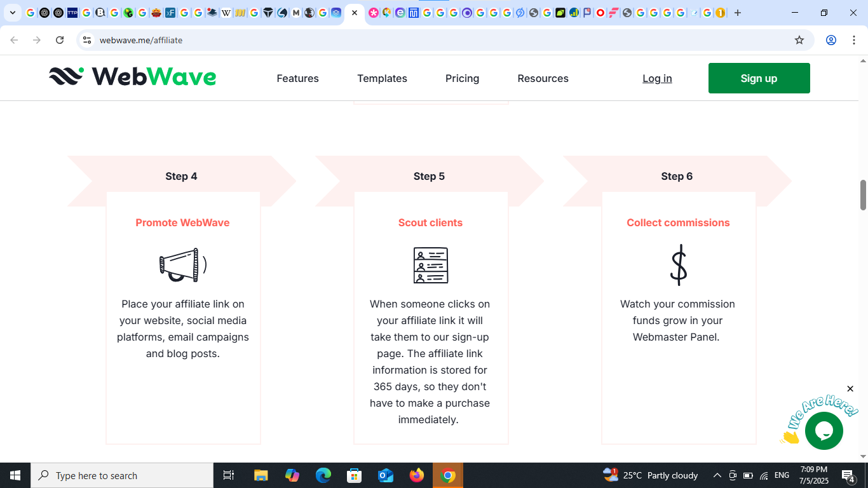Open Microsoft Store from the taskbar
Image resolution: width=868 pixels, height=488 pixels.
tap(355, 475)
